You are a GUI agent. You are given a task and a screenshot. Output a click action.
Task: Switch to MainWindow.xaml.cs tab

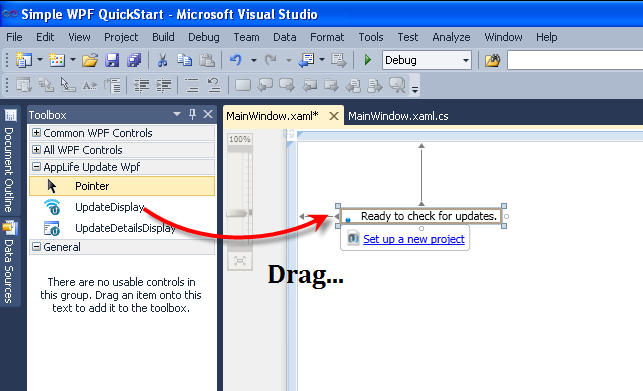[x=398, y=117]
